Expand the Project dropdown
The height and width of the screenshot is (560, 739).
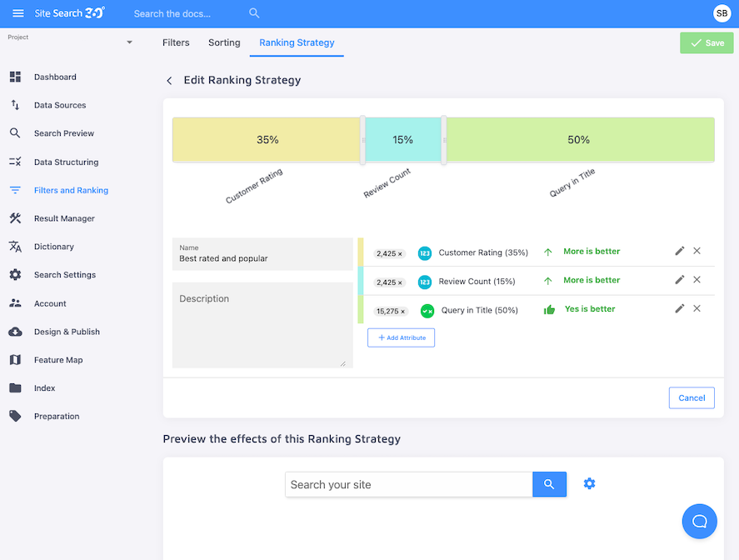tap(129, 42)
